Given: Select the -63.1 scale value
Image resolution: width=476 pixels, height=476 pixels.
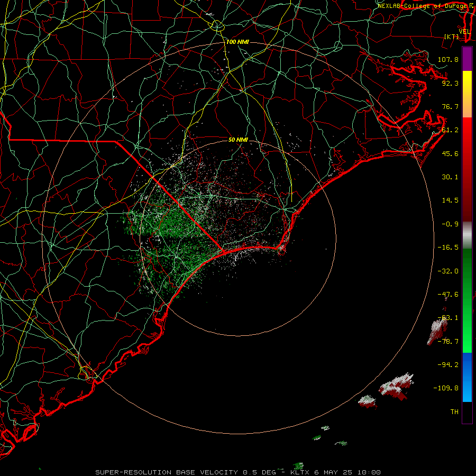Looking at the screenshot, I should click(x=448, y=317).
